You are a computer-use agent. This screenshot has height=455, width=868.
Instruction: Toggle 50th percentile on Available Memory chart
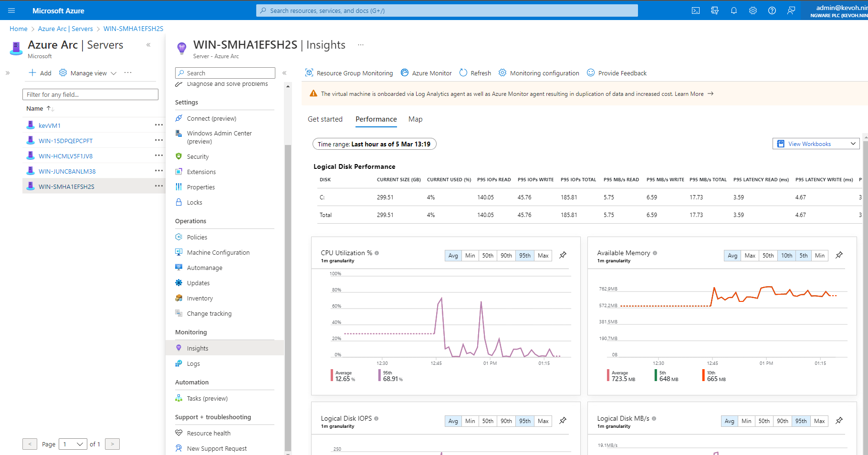768,256
